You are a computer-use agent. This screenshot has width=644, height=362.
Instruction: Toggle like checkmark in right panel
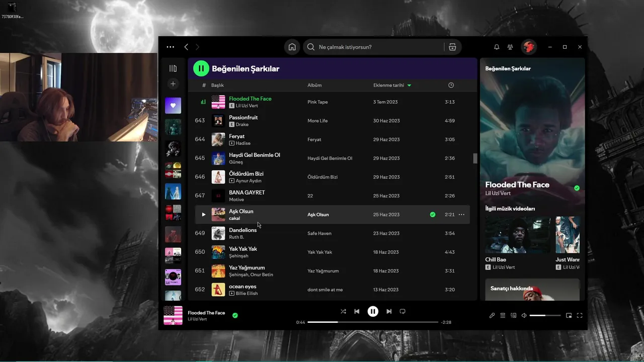(577, 188)
